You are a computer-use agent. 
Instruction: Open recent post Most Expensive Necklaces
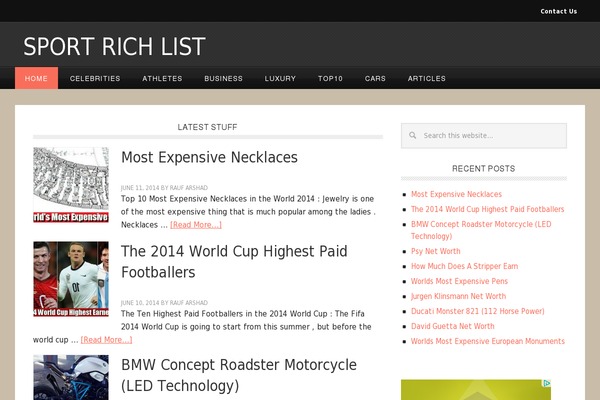(x=456, y=194)
